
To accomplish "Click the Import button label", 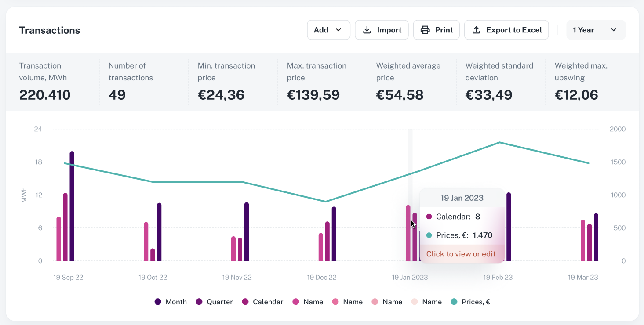I will click(389, 30).
